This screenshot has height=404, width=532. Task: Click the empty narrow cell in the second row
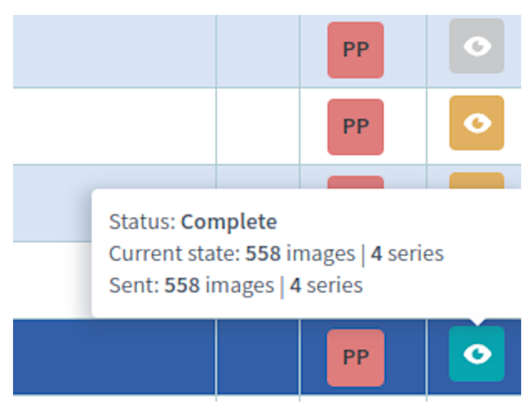[258, 126]
